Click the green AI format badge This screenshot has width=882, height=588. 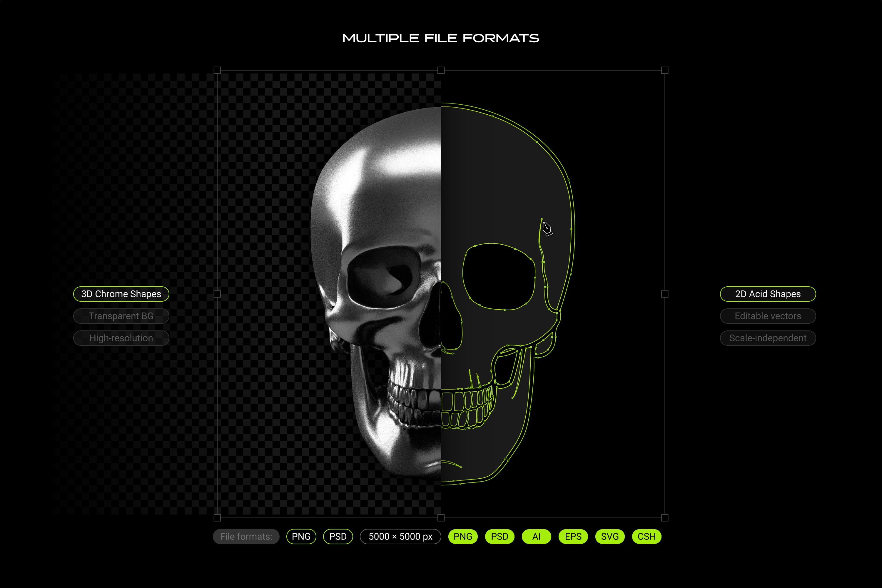click(536, 537)
